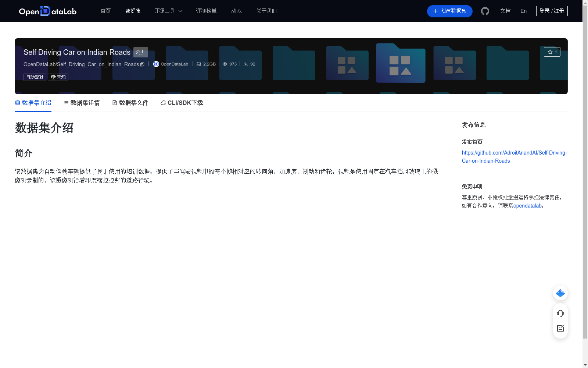Click the scrollbar down arrow
The width and height of the screenshot is (588, 368).
coord(585,365)
